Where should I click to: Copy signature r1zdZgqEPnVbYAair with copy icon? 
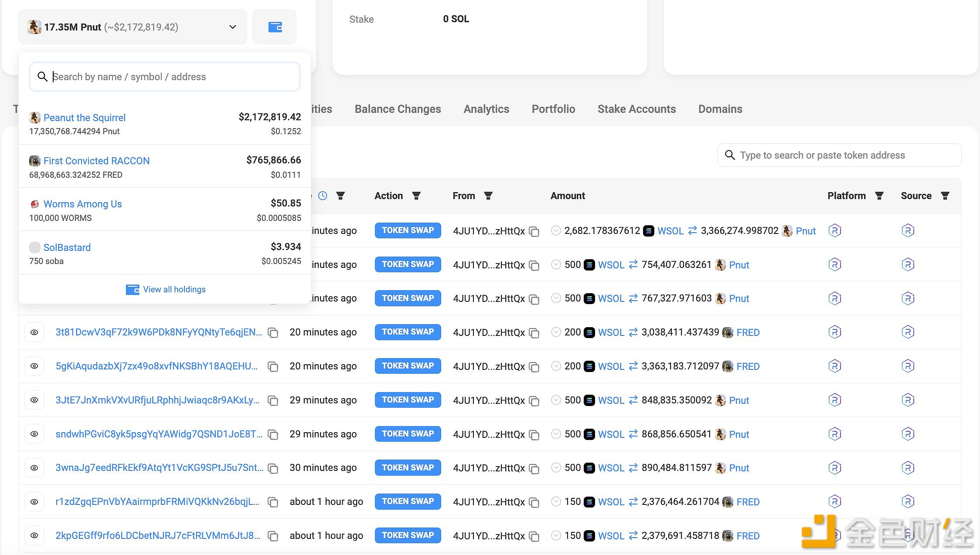pyautogui.click(x=273, y=502)
